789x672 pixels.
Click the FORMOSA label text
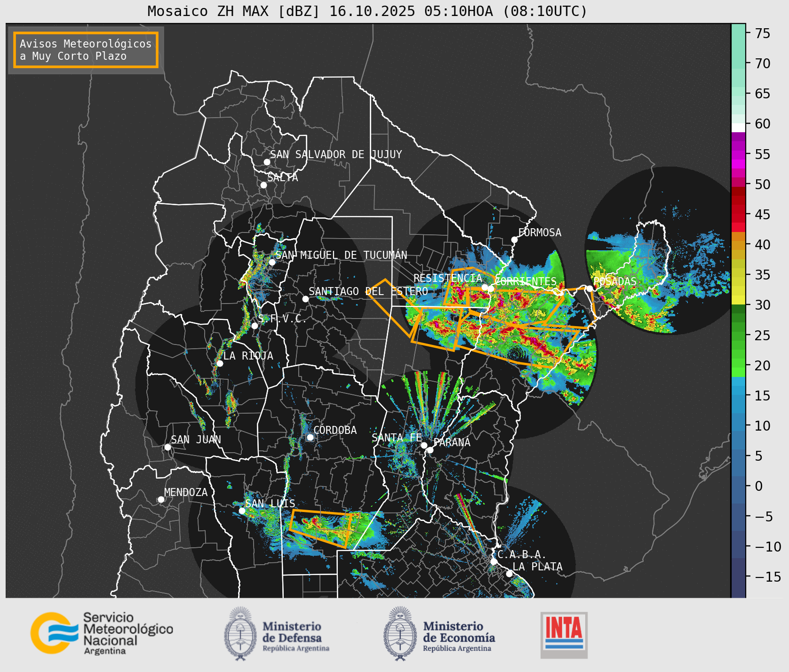[x=540, y=232]
